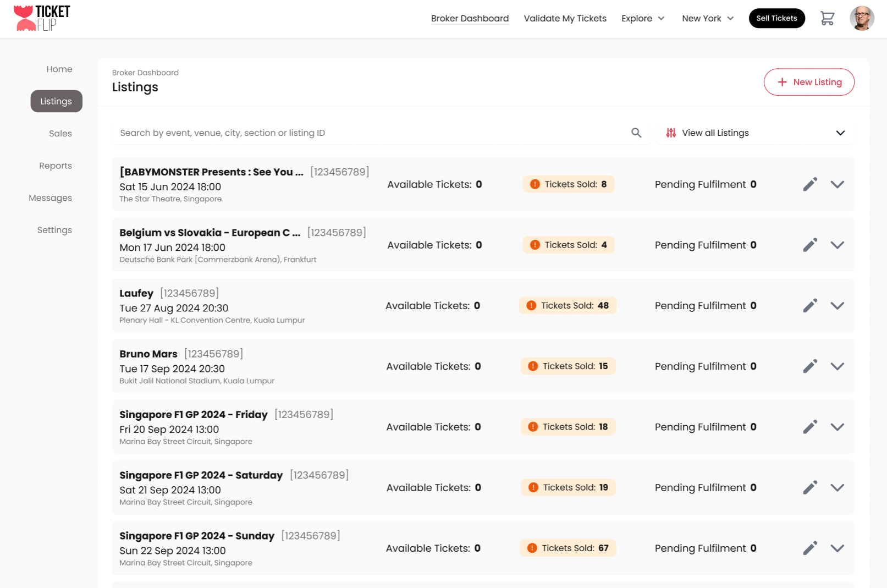
Task: Open the View all Listings filter dropdown
Action: tap(756, 133)
